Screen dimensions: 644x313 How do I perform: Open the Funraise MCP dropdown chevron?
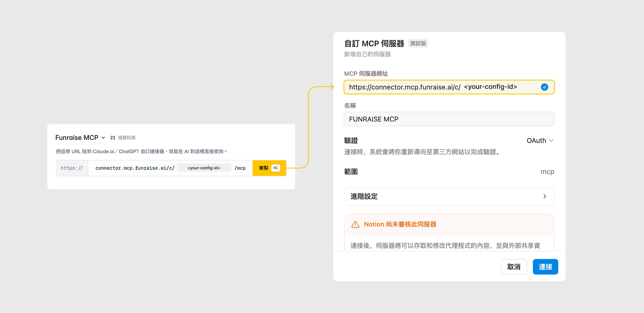pyautogui.click(x=103, y=138)
